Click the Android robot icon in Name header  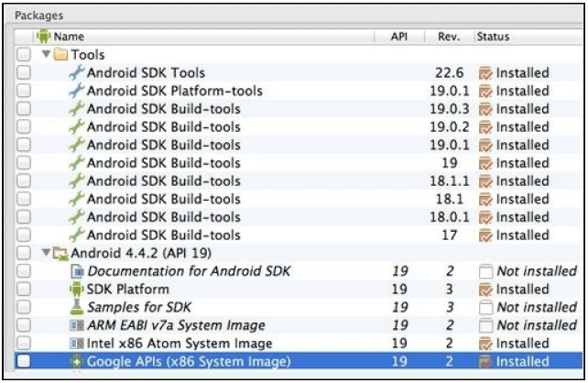click(43, 37)
